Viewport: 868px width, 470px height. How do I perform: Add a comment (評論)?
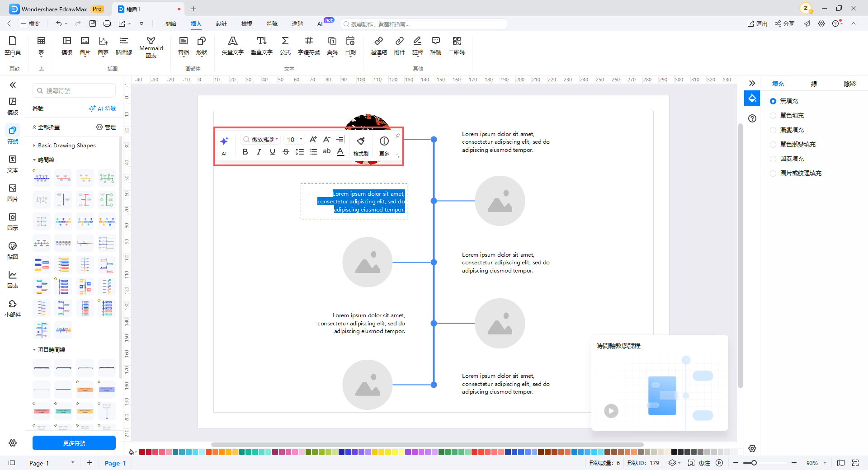[x=436, y=46]
